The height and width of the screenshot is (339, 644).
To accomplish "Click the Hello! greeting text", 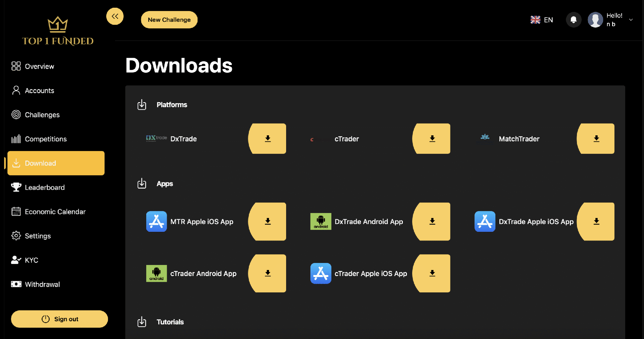I will [x=614, y=15].
